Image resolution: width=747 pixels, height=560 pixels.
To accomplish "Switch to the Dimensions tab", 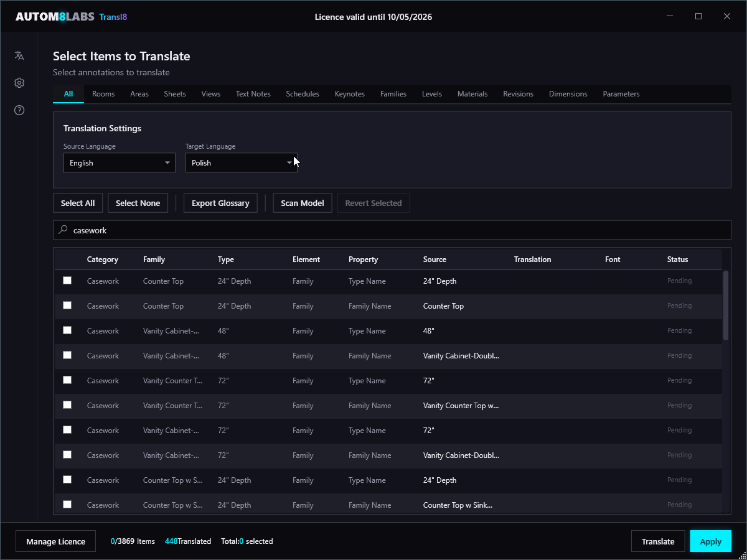I will tap(568, 94).
